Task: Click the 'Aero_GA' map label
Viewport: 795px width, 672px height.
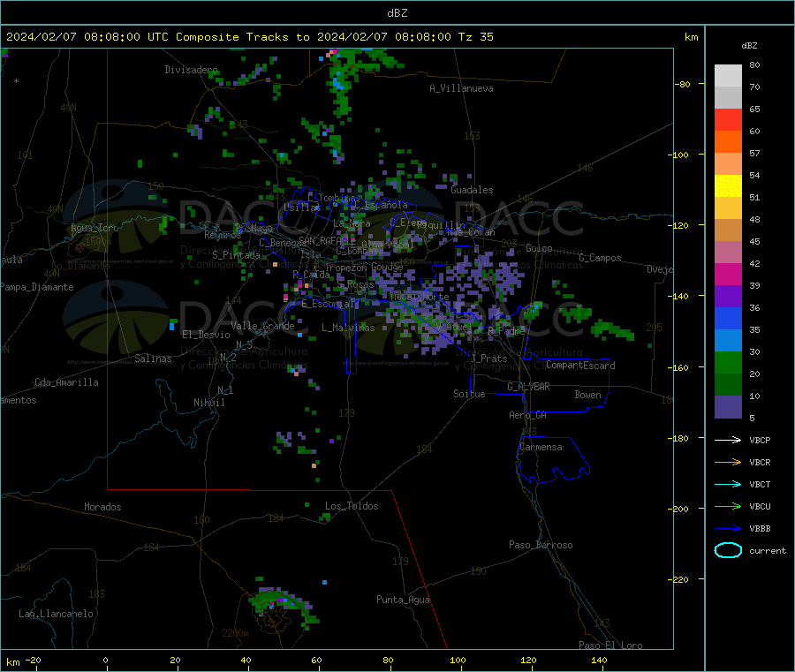Action: (x=527, y=416)
